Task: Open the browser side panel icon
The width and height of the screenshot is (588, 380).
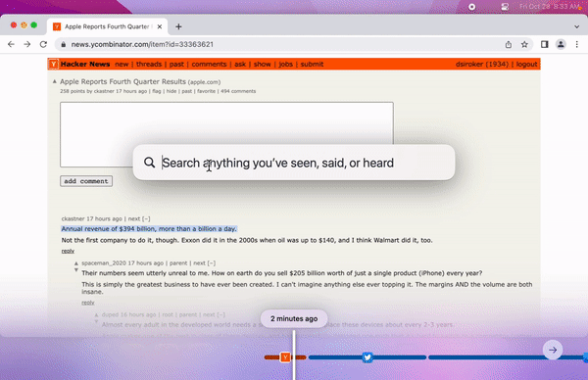Action: tap(544, 44)
